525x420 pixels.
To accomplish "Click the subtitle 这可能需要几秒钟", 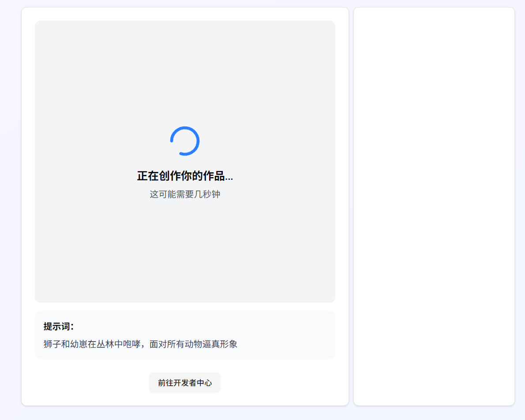I will coord(185,194).
